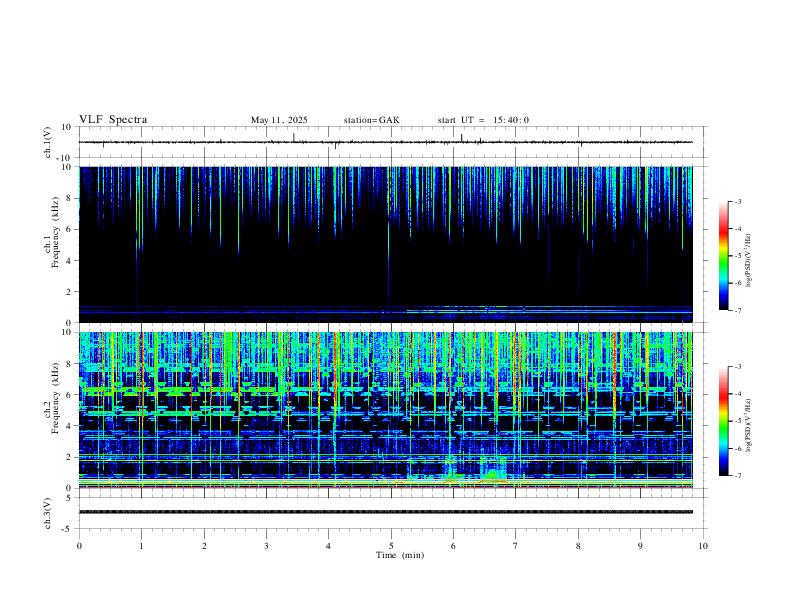This screenshot has height=612, width=792.
Task: Click the "ch.3(V)" waveform axis label
Action: click(x=47, y=514)
